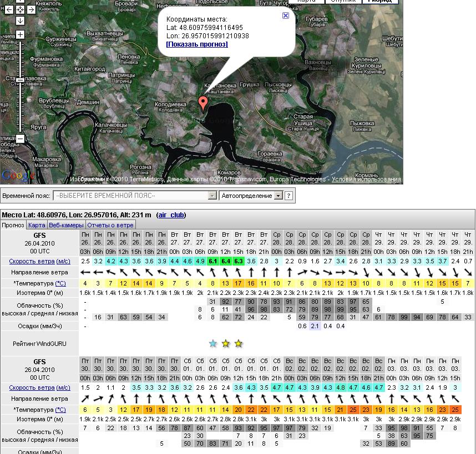Click the Показать прогноз link
This screenshot has width=476, height=454.
point(197,44)
